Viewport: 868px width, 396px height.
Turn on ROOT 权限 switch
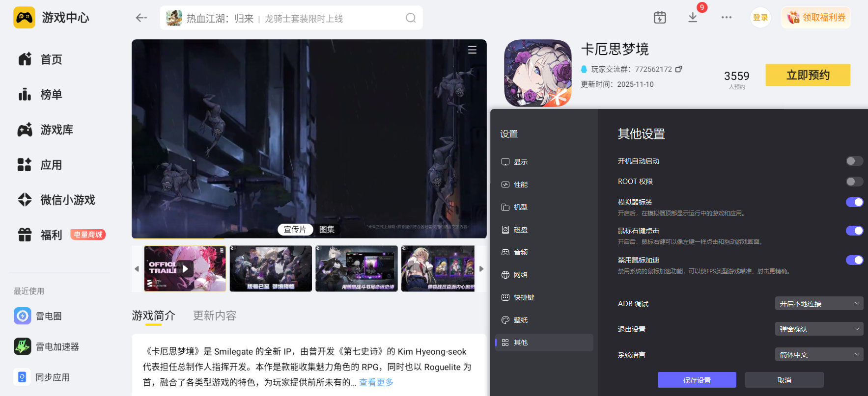coord(854,182)
